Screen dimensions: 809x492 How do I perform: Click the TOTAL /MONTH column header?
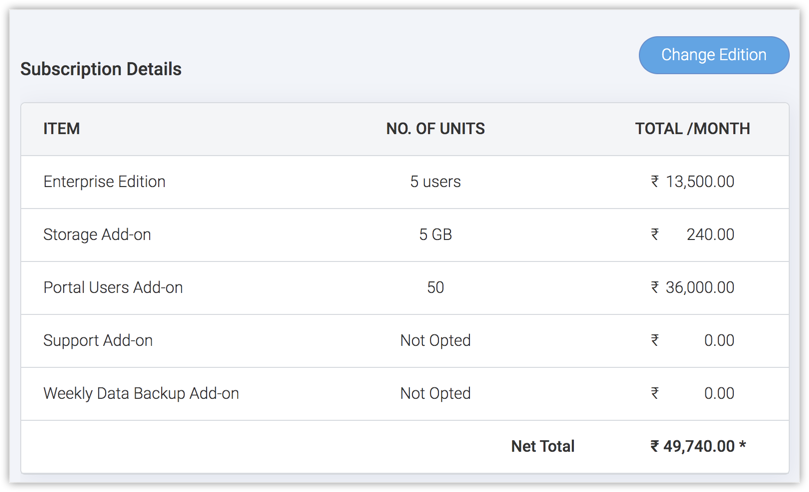(692, 129)
